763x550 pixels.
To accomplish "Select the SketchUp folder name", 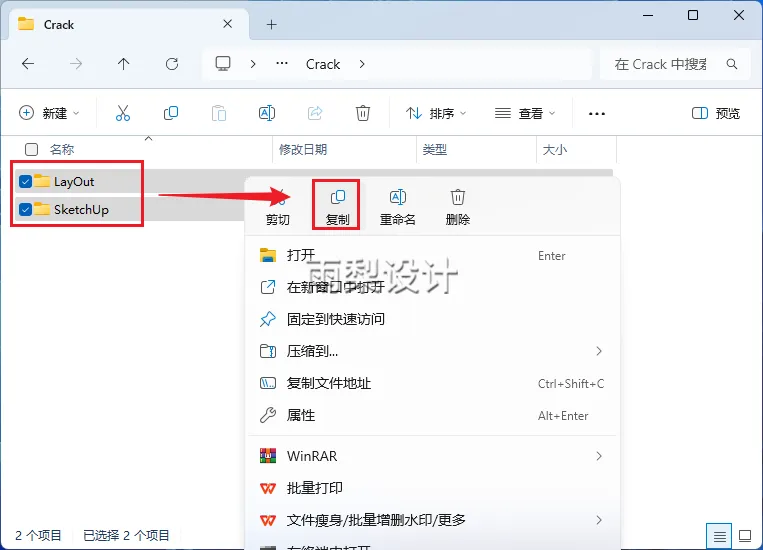I will (81, 210).
